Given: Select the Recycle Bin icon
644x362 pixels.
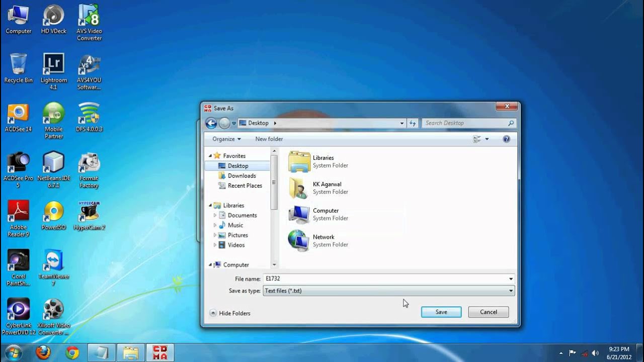Looking at the screenshot, I should pos(18,69).
